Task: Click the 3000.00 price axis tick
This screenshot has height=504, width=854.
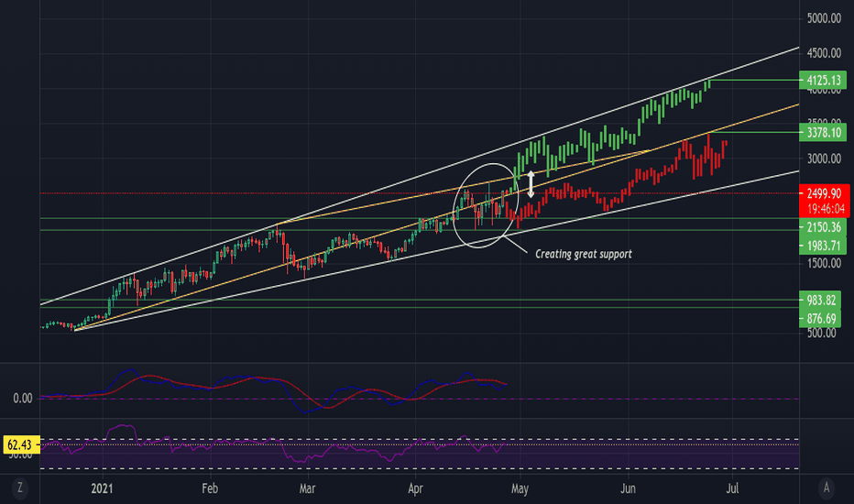Action: click(x=824, y=159)
